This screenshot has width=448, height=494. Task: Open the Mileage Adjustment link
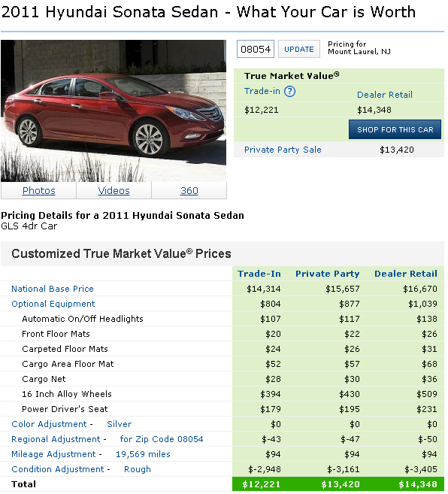pos(53,454)
